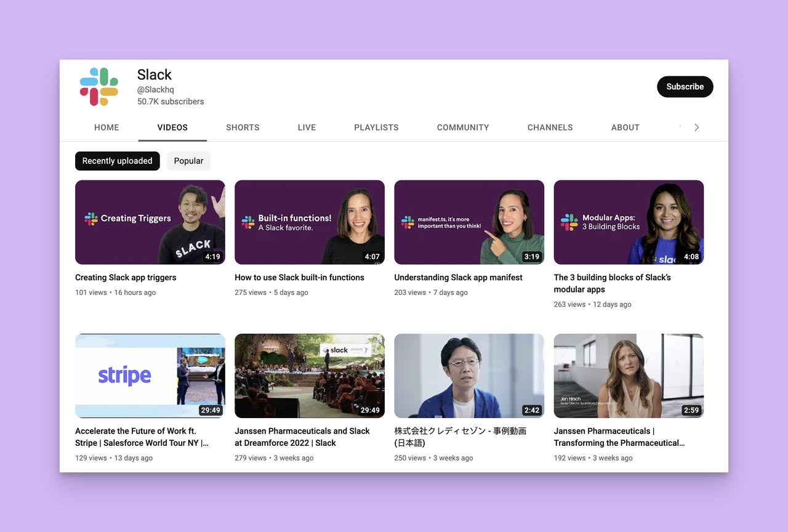Click the Slack channel logo avatar

98,87
